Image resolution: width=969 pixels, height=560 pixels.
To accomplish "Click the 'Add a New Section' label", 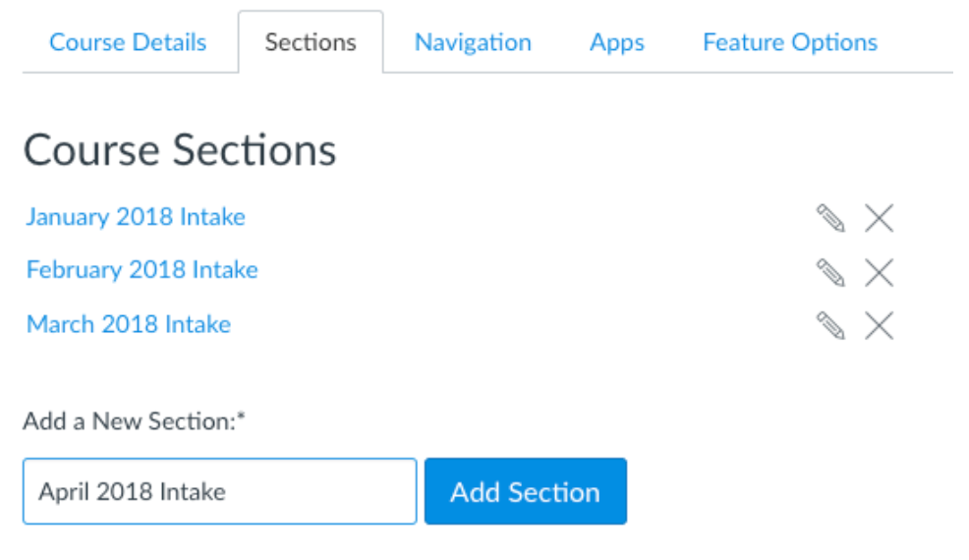I will (x=129, y=421).
